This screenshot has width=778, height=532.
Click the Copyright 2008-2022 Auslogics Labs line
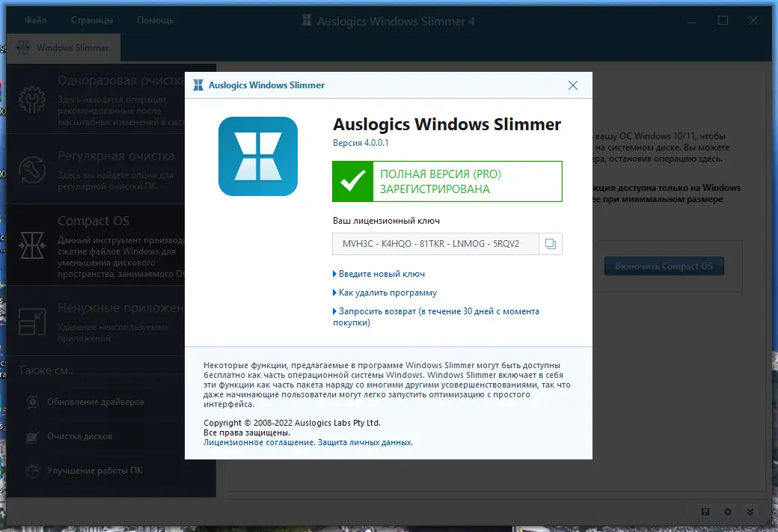coord(292,423)
